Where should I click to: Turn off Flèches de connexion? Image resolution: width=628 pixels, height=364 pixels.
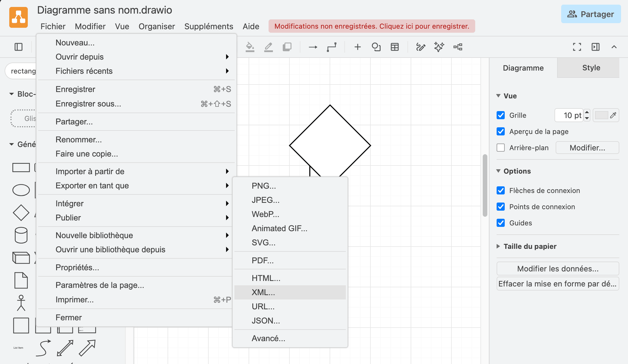(501, 190)
